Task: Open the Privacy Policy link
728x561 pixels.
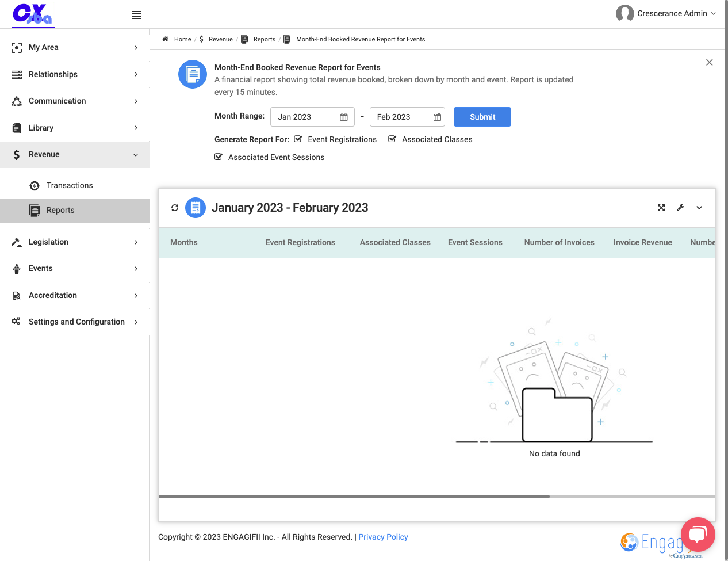Action: click(383, 537)
